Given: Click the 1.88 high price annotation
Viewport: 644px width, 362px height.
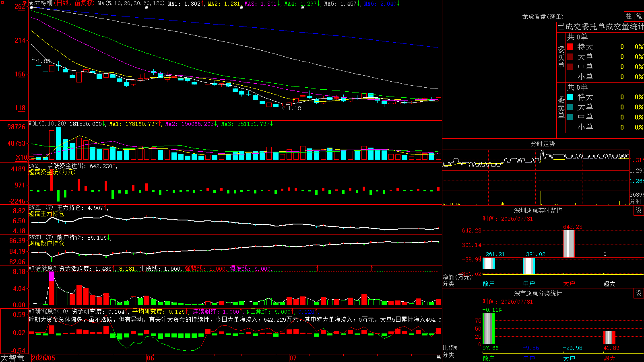Looking at the screenshot, I should click(43, 61).
